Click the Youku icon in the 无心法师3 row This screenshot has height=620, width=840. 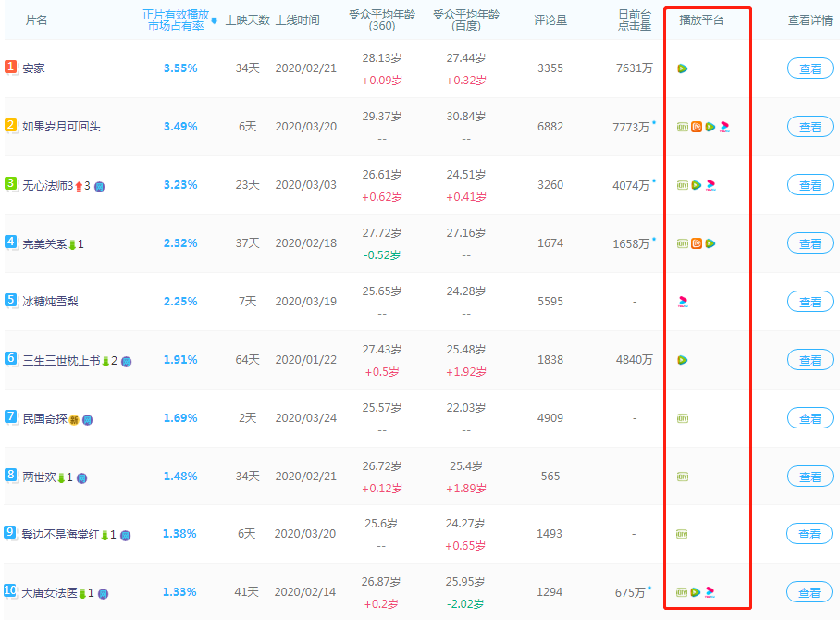(710, 185)
